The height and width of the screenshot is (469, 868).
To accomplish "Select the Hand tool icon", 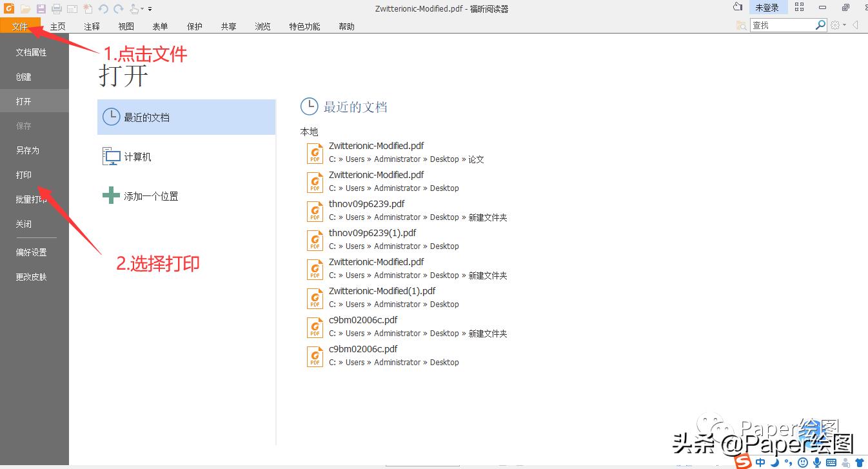I will 132,8.
